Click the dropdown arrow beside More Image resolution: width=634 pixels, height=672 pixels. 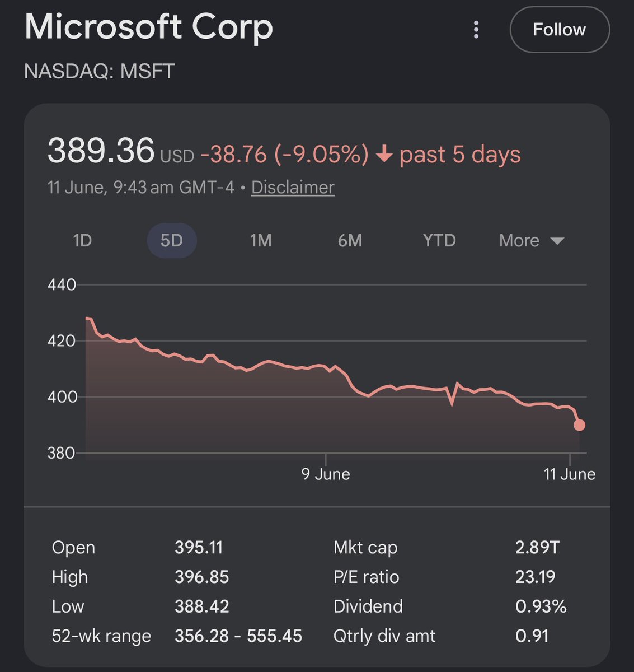pyautogui.click(x=557, y=241)
